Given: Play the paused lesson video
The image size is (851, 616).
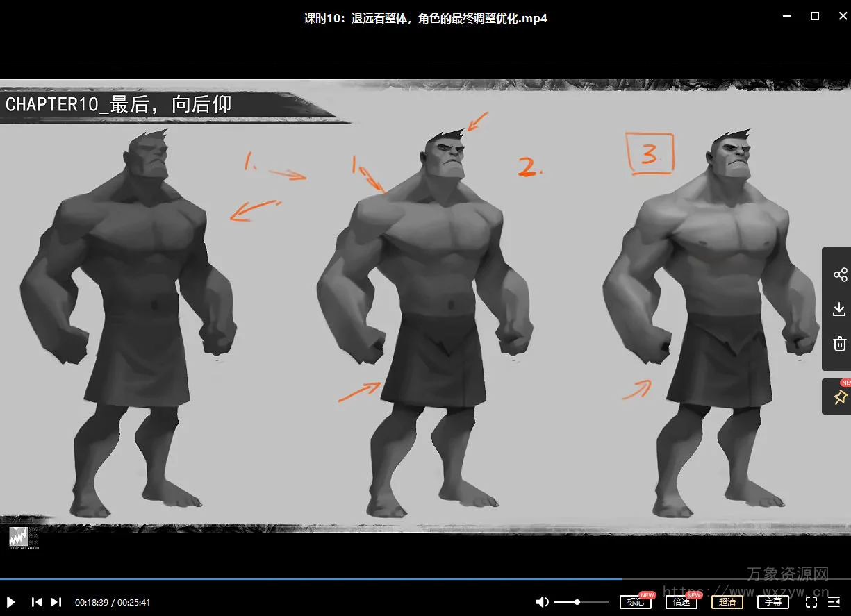Looking at the screenshot, I should click(11, 602).
